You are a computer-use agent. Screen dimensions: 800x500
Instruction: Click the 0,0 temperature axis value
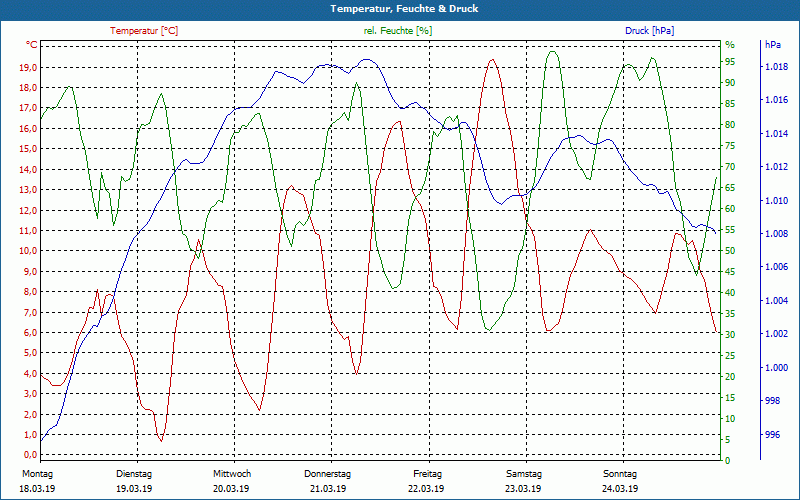point(30,455)
